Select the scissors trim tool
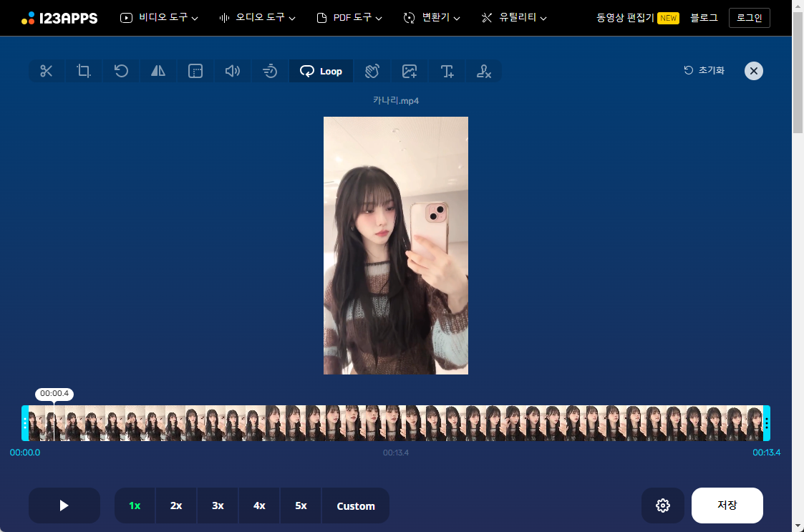Screen dimensions: 804x532 pyautogui.click(x=47, y=71)
